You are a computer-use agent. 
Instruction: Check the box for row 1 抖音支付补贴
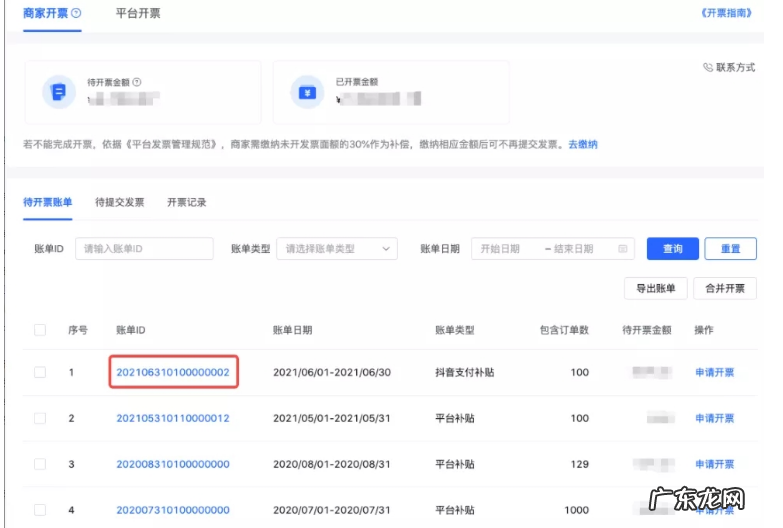40,372
